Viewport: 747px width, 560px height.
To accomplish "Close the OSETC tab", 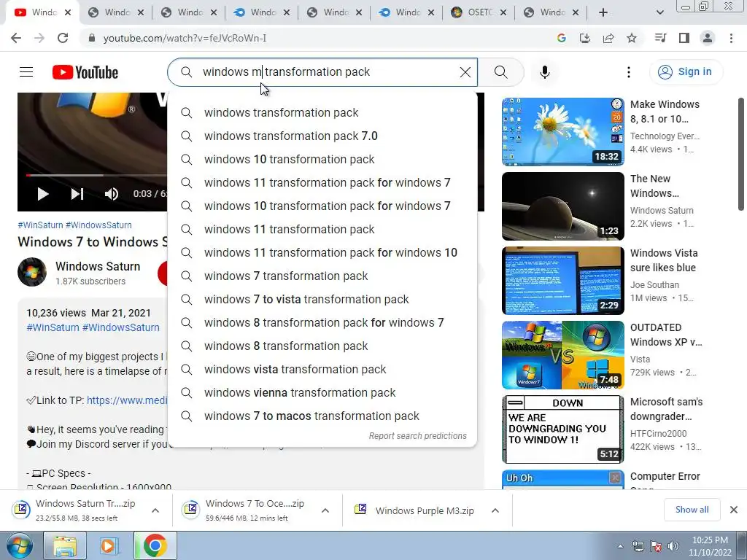I will 503,13.
